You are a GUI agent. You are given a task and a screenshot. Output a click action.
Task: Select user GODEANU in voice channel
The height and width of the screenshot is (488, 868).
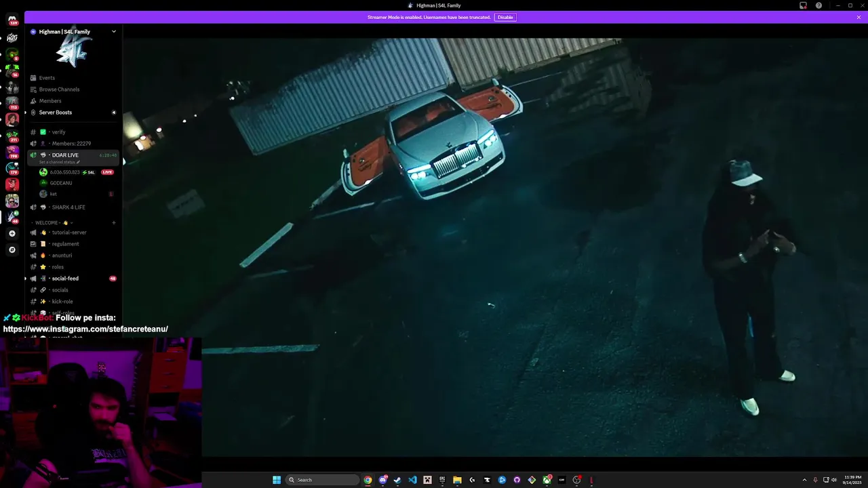pyautogui.click(x=61, y=183)
